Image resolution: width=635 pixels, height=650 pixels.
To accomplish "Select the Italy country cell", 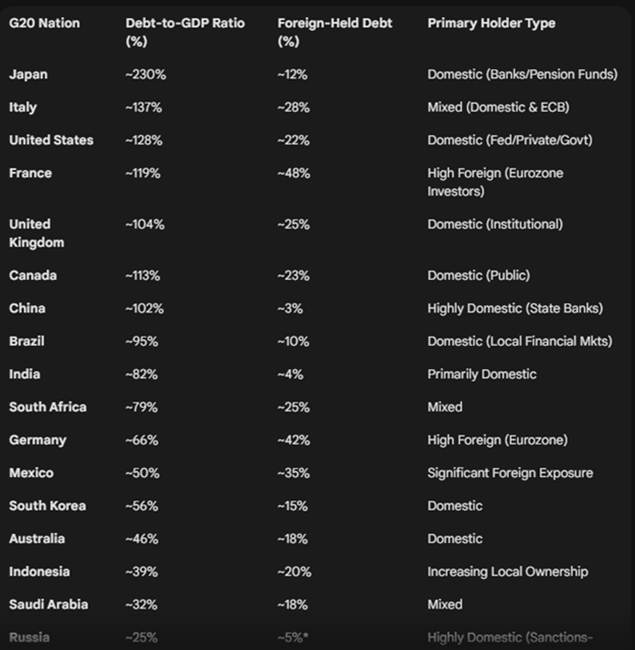I will click(x=23, y=107).
